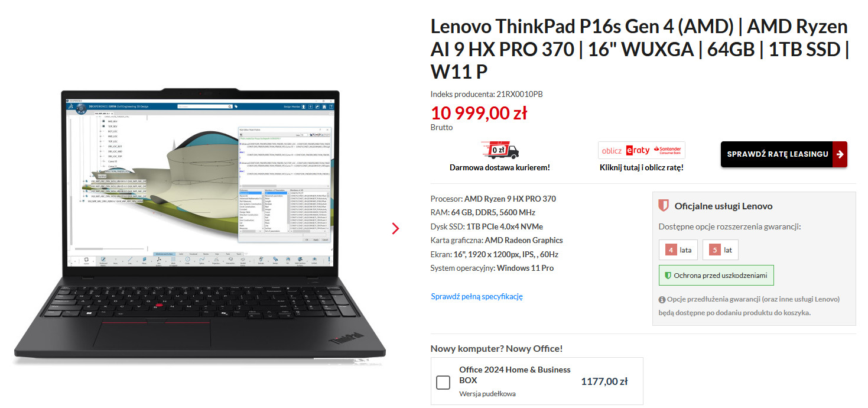Viewport: 868px width, 408px height.
Task: Click the info icon beside warranty extension note
Action: tap(662, 299)
